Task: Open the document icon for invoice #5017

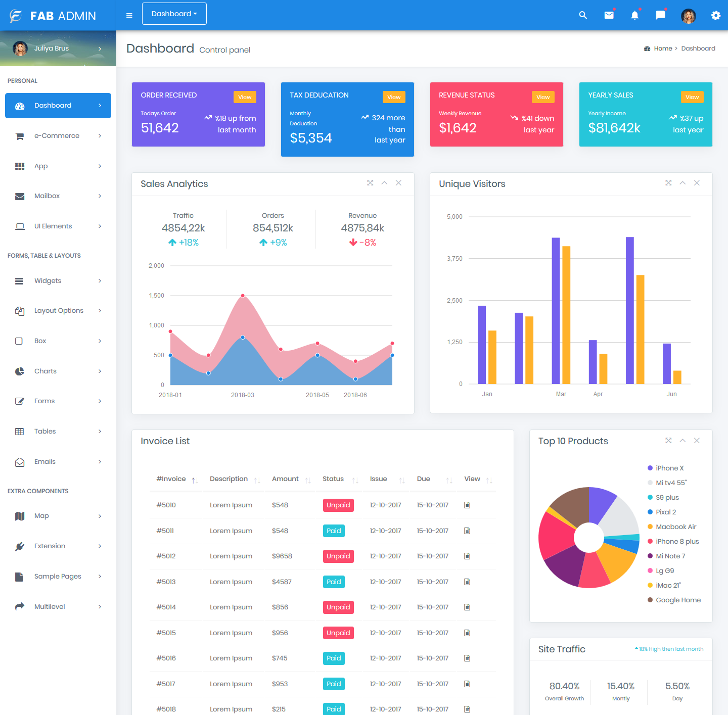Action: [x=467, y=684]
